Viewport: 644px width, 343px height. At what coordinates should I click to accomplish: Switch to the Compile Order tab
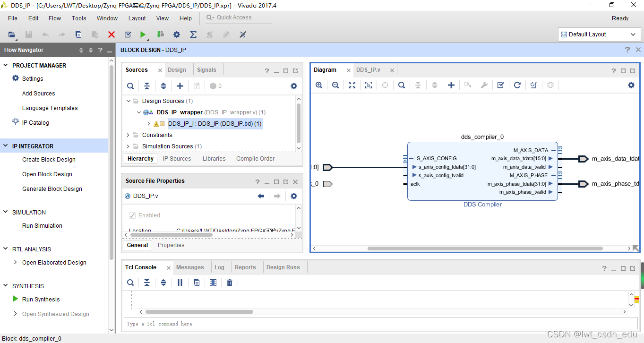(x=255, y=159)
